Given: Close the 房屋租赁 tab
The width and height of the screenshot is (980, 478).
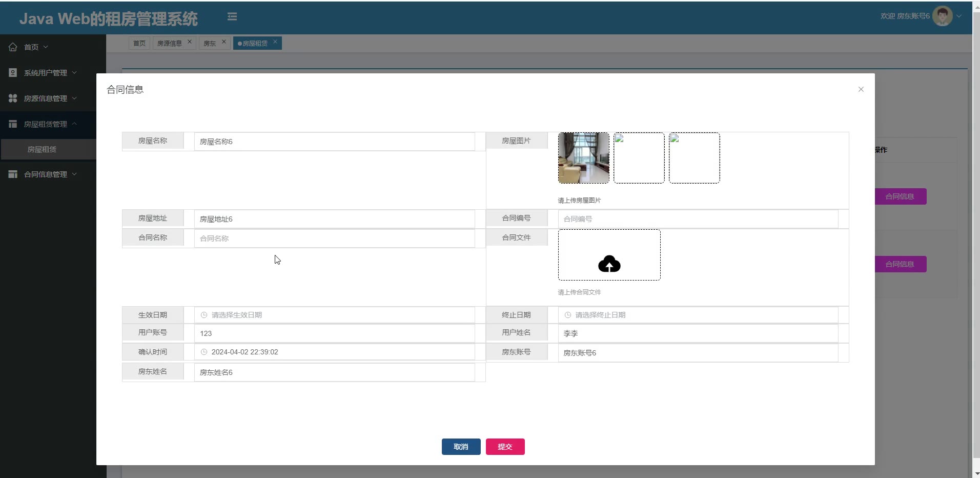Looking at the screenshot, I should [275, 42].
